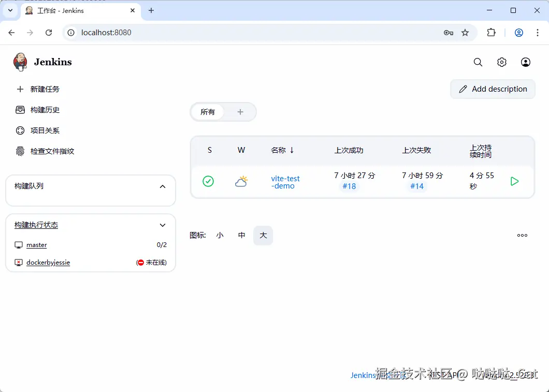Expand the 构建执行状态 panel chevron
The image size is (549, 392).
click(x=163, y=225)
